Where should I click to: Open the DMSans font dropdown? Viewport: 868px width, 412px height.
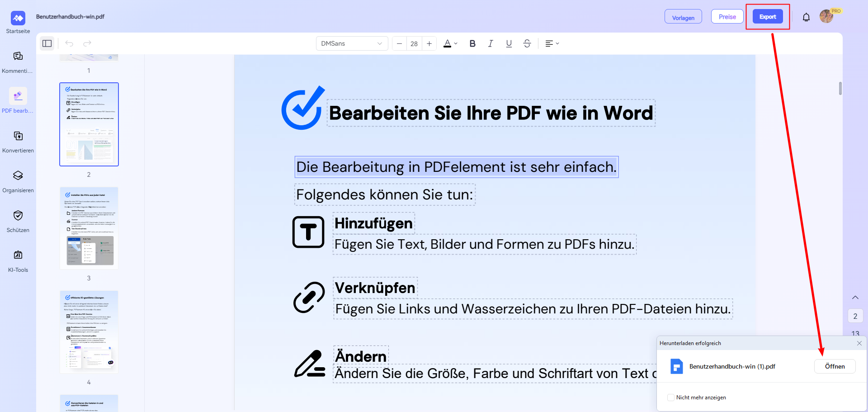(x=352, y=43)
